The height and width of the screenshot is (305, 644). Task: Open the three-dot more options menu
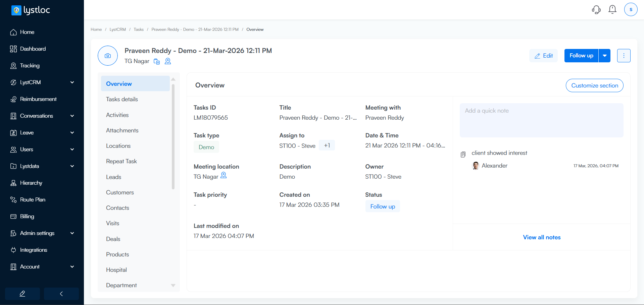(x=624, y=56)
